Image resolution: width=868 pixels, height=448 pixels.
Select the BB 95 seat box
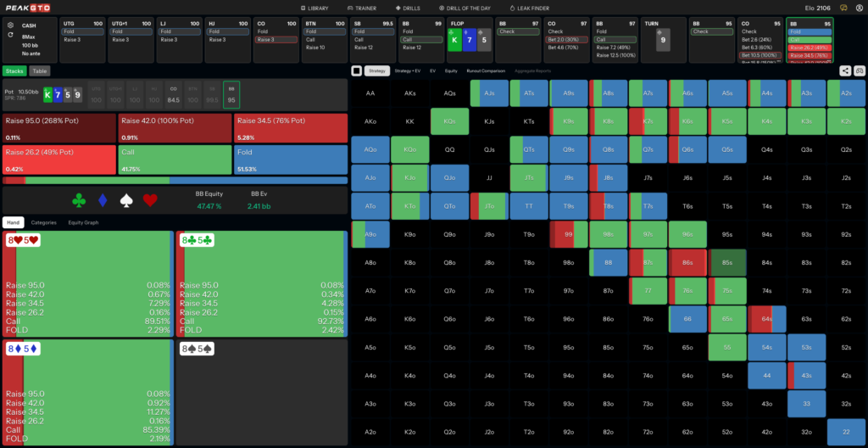[231, 95]
